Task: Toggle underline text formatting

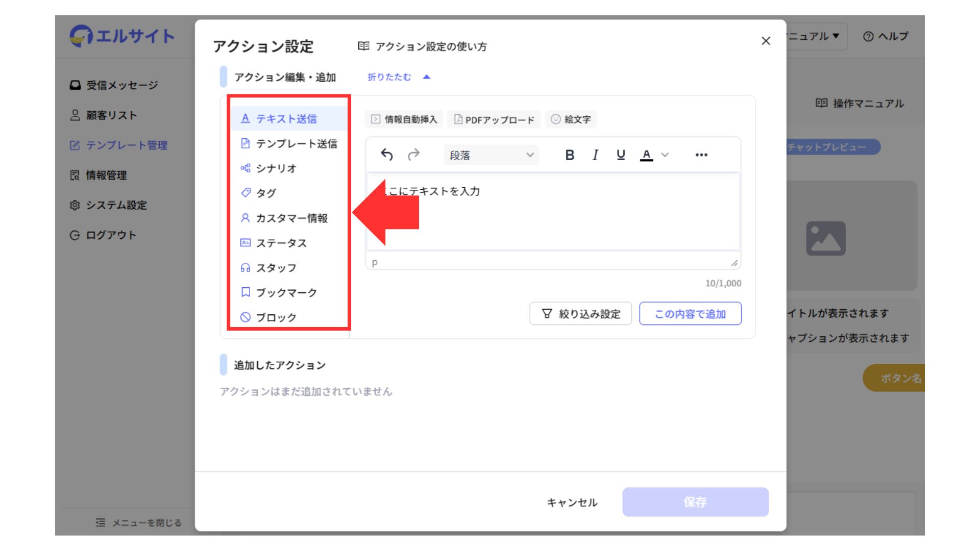Action: 621,155
